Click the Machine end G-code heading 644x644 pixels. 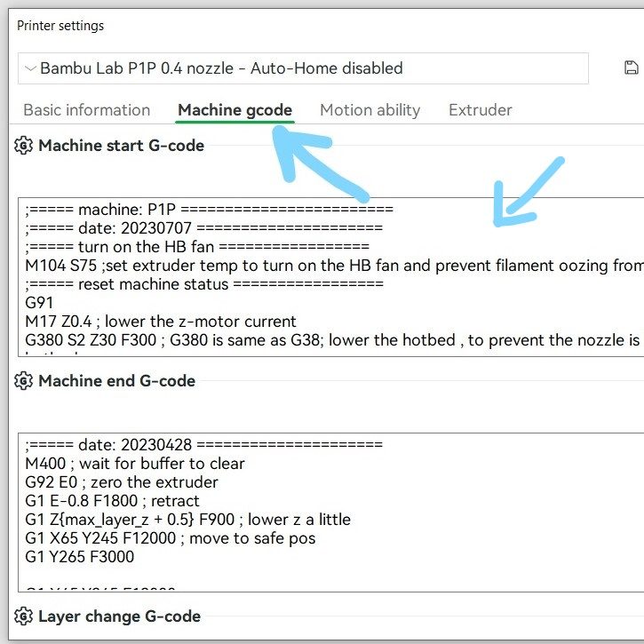pyautogui.click(x=116, y=381)
